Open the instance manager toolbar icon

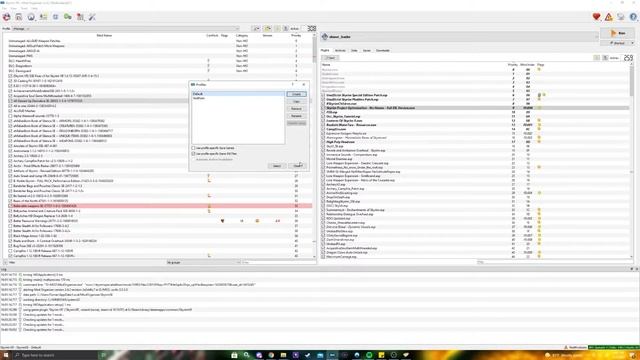(x=7, y=17)
